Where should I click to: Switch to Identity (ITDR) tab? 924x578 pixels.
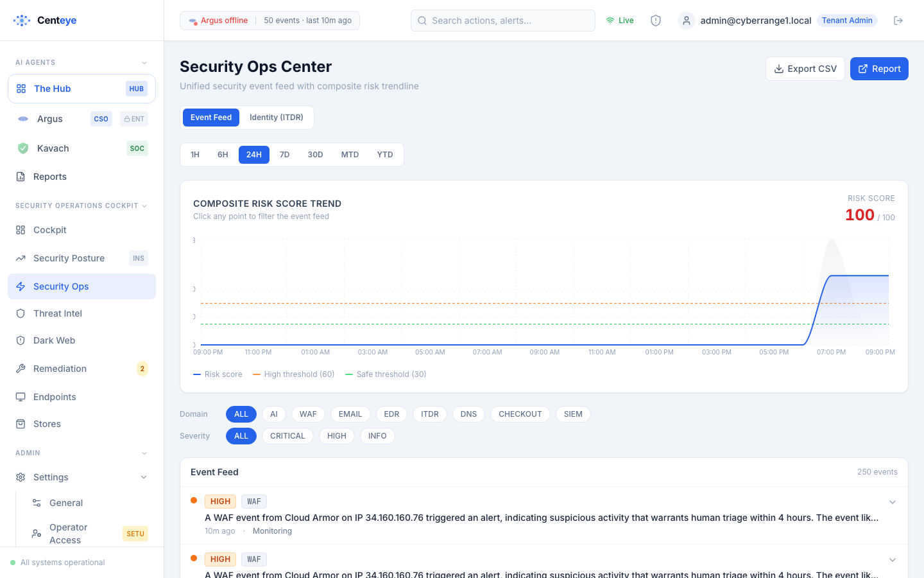coord(277,118)
